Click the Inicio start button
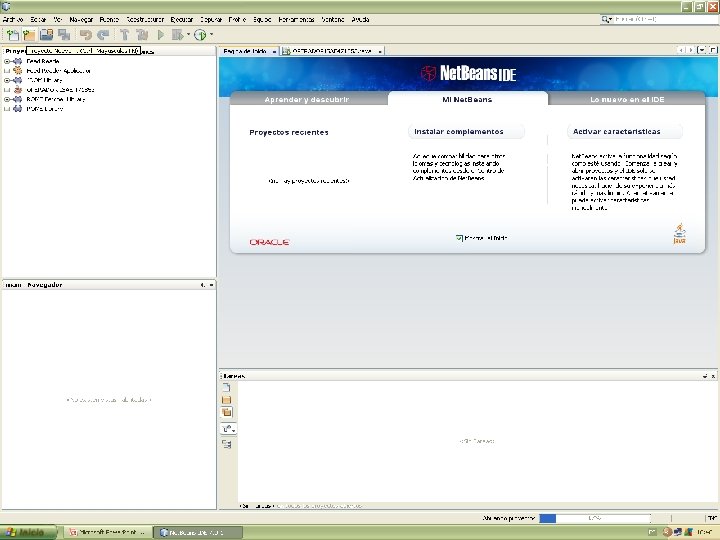Screen dimensions: 720x540 [29, 532]
